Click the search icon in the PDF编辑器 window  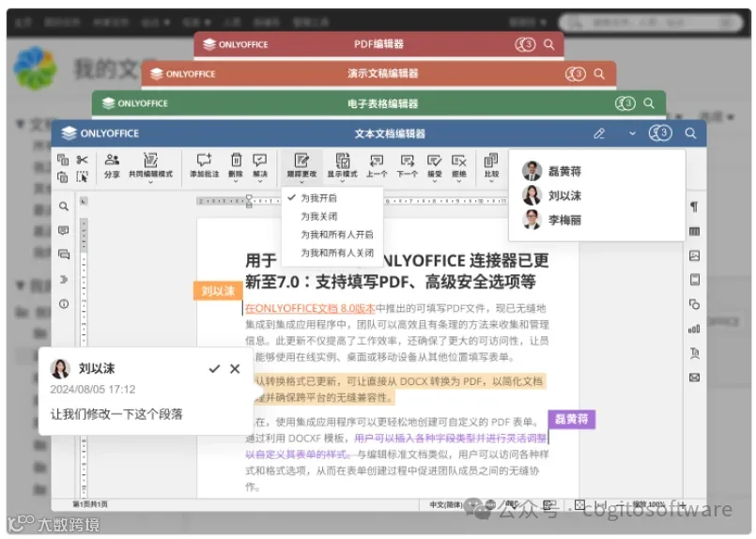point(548,45)
